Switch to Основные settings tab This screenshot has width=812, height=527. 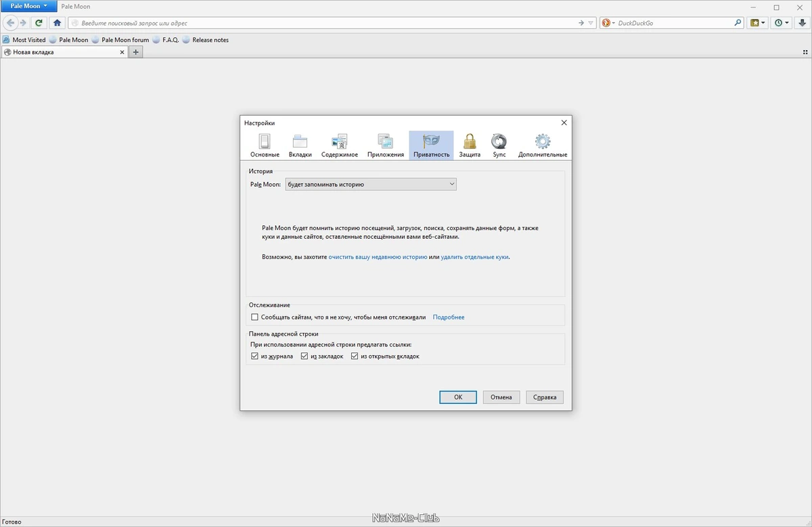click(265, 145)
